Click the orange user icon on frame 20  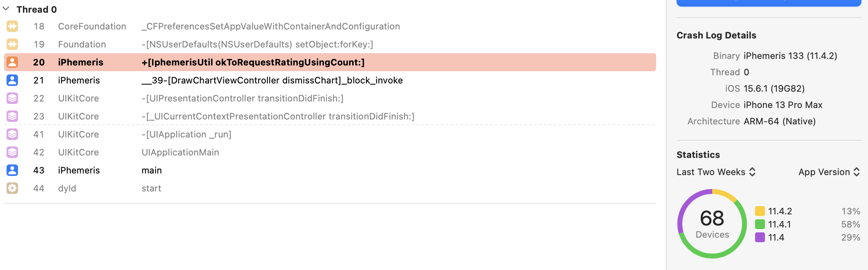pyautogui.click(x=12, y=62)
